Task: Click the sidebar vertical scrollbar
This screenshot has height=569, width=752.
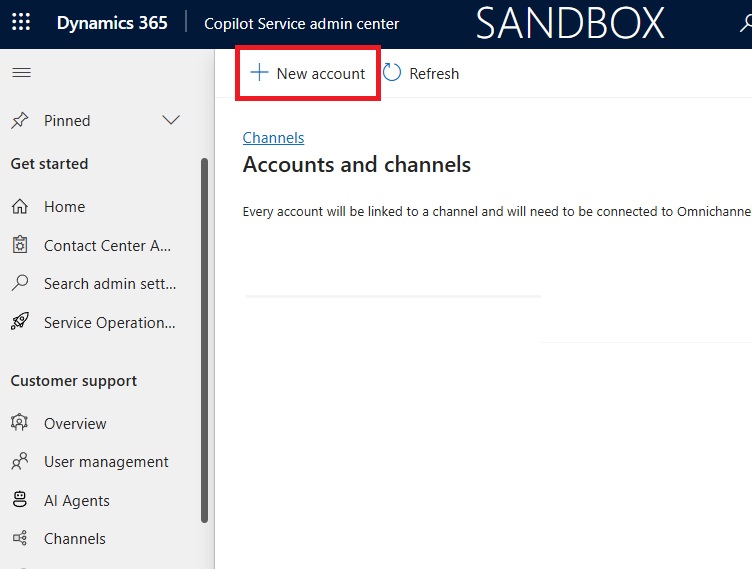Action: (204, 340)
